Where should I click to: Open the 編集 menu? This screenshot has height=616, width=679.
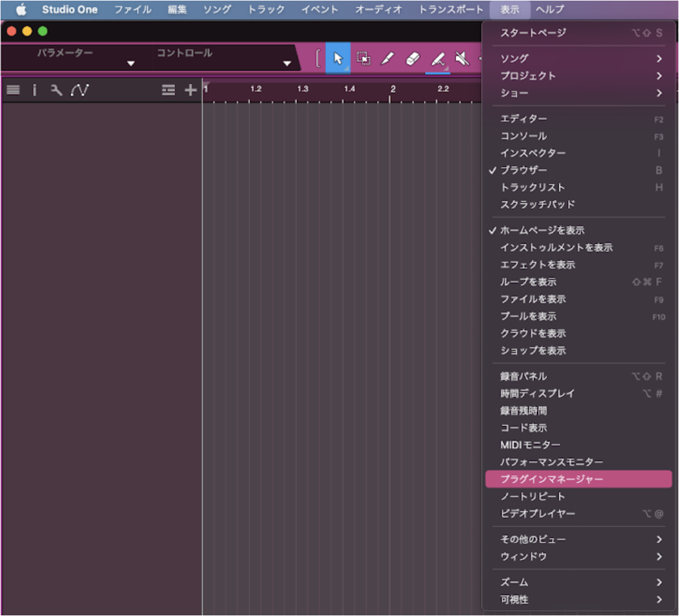coord(177,9)
